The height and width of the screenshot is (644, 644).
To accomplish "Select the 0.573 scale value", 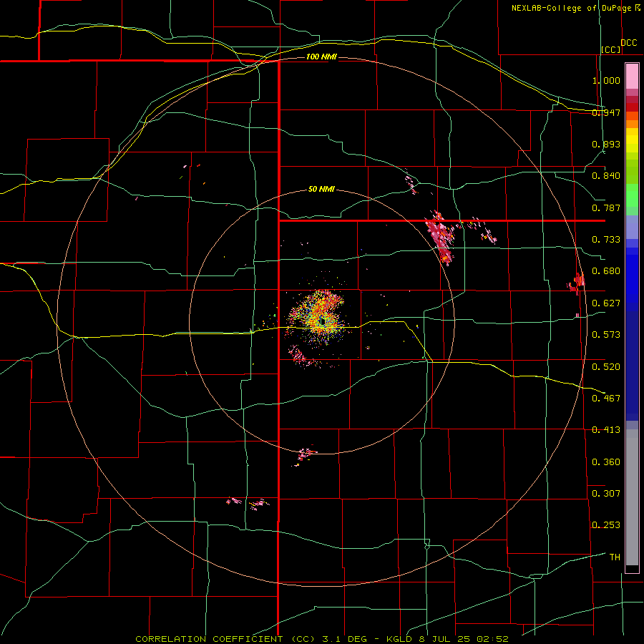I will pos(606,335).
